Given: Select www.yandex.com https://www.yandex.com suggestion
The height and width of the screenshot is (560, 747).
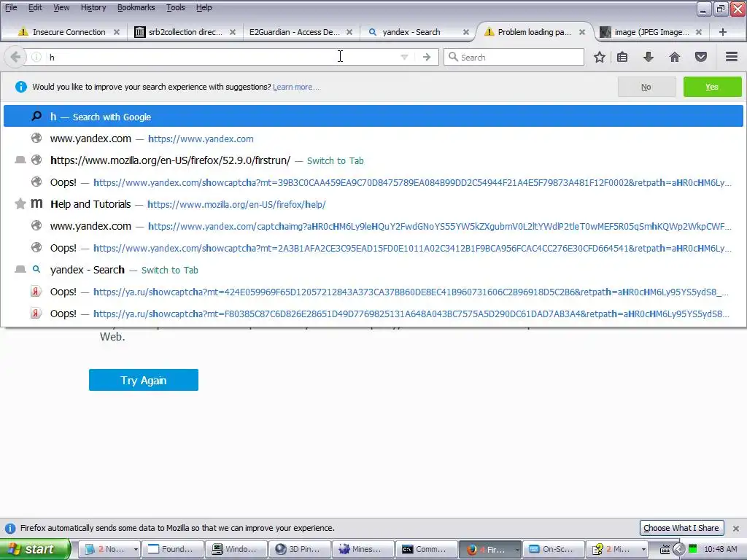Looking at the screenshot, I should coord(373,139).
